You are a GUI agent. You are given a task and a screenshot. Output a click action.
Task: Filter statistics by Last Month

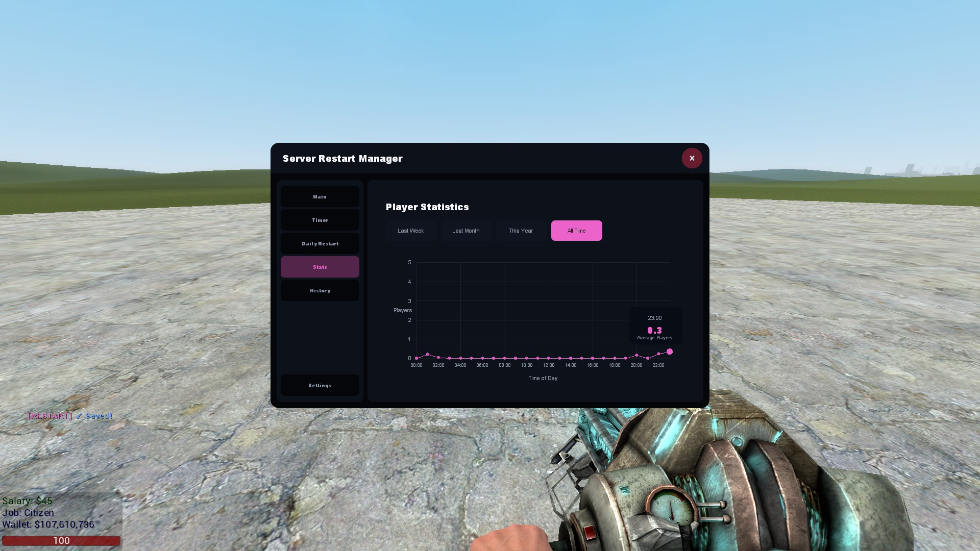point(466,231)
